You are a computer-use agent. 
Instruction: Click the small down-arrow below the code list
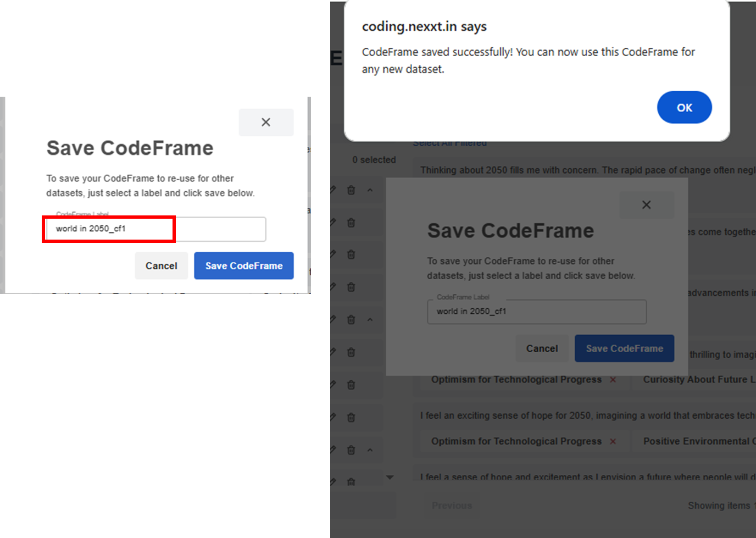[x=390, y=477]
